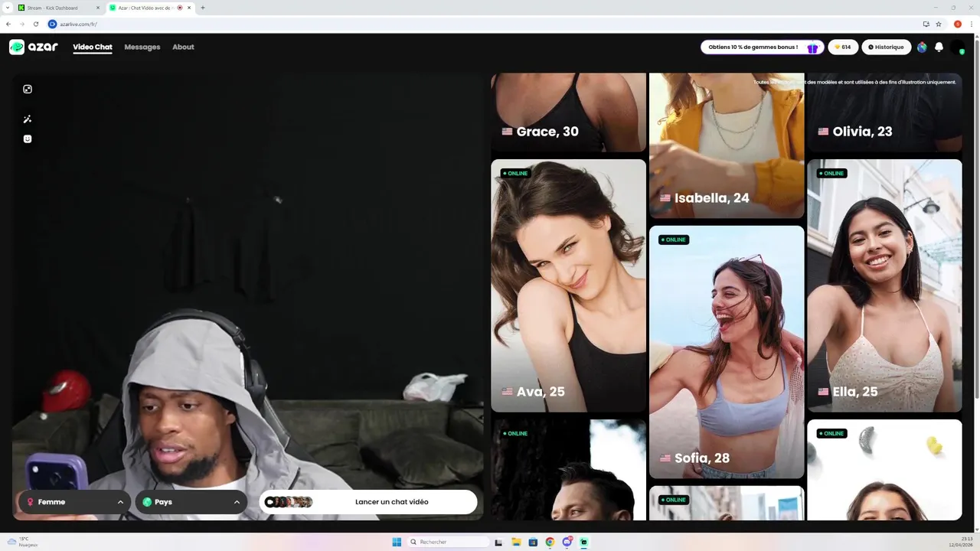Open a new browser tab

[x=203, y=8]
